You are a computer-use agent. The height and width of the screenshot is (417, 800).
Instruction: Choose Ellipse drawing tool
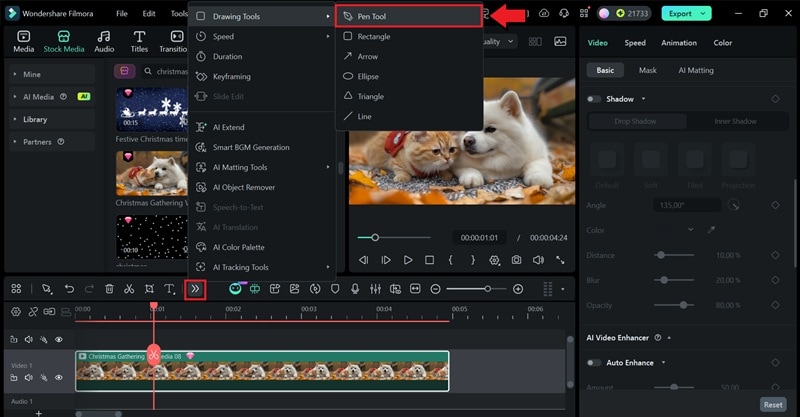click(x=409, y=76)
